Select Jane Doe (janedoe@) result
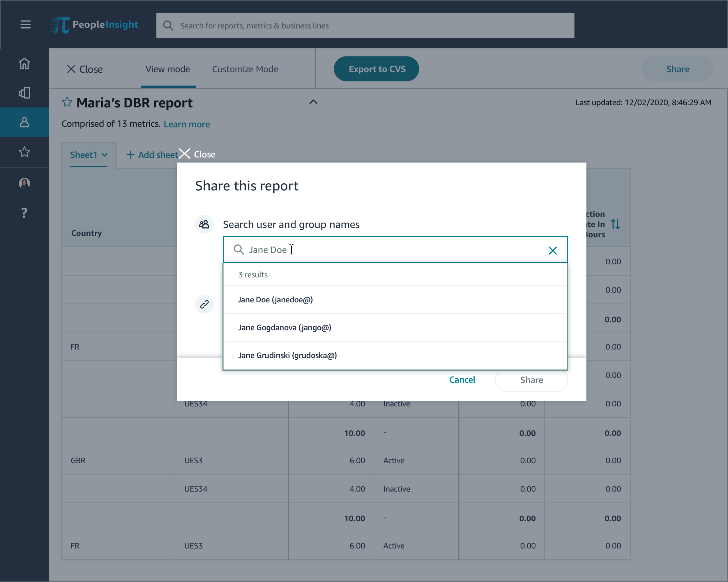728x582 pixels. coord(275,300)
